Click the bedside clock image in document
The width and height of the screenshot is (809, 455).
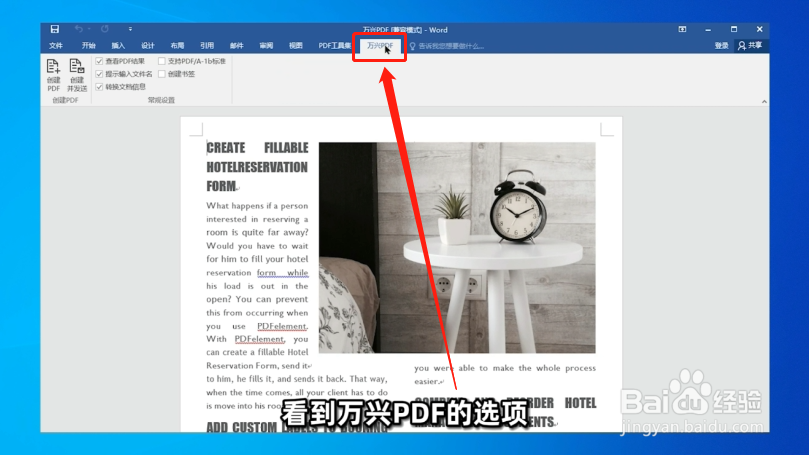457,248
